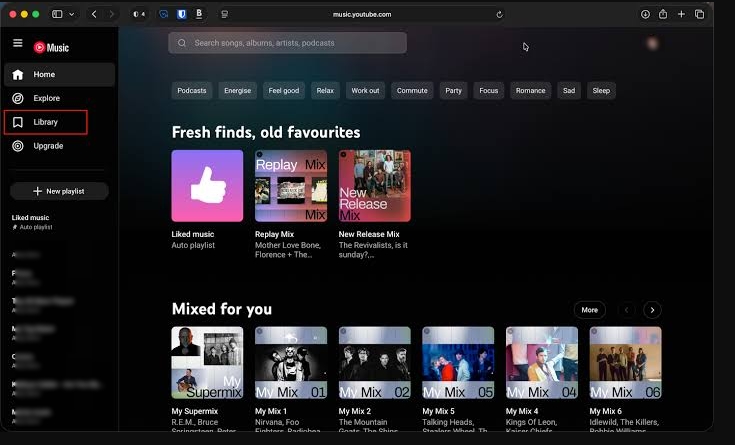The height and width of the screenshot is (445, 735).
Task: Select the Party chip
Action: point(453,91)
